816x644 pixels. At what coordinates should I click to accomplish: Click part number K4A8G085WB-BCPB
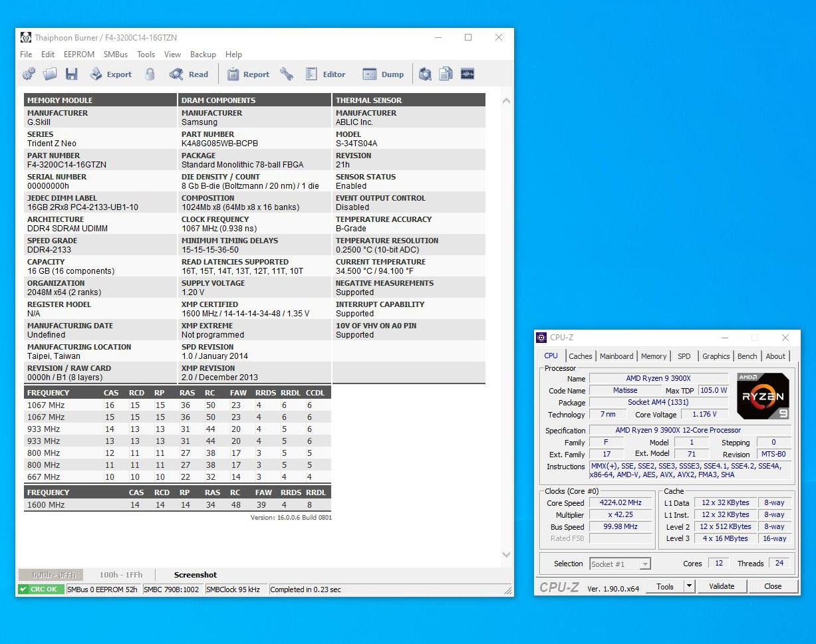(x=219, y=144)
